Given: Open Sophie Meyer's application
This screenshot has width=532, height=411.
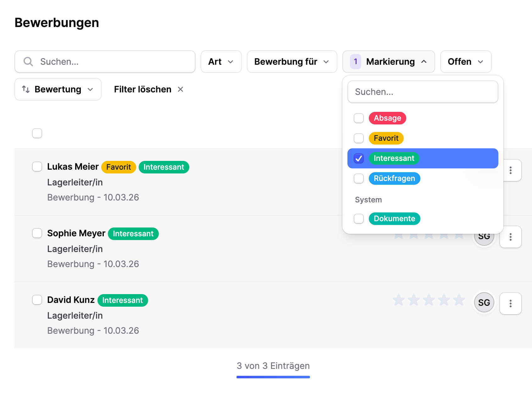Looking at the screenshot, I should tap(76, 233).
